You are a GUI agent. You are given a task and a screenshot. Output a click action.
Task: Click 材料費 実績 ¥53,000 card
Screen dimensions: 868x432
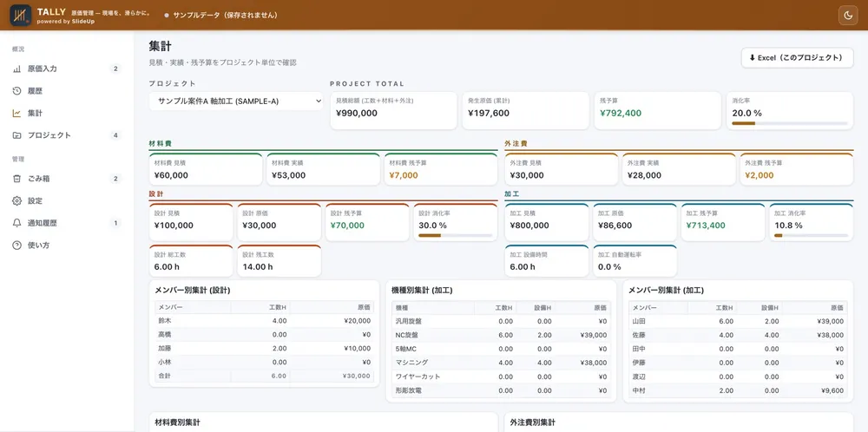(323, 169)
